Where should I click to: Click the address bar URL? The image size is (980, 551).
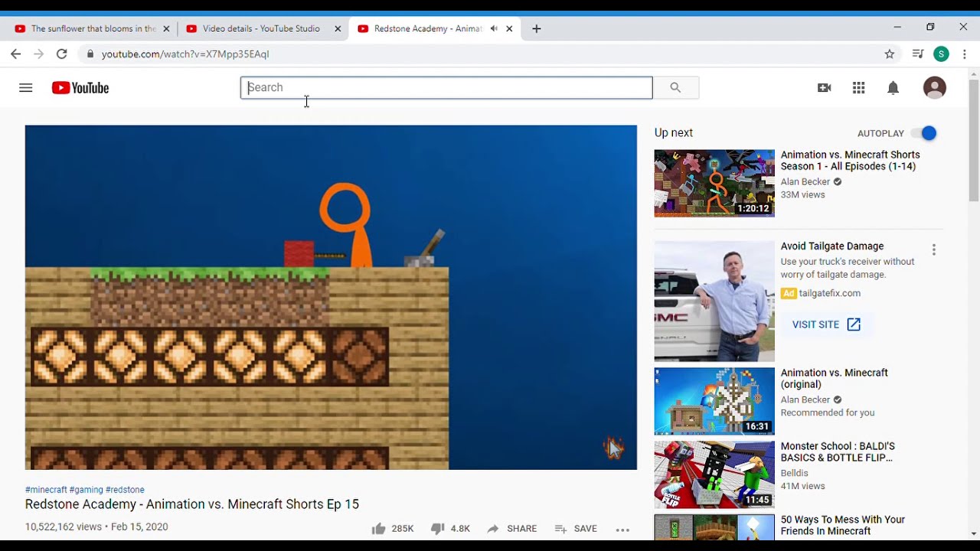pos(185,54)
